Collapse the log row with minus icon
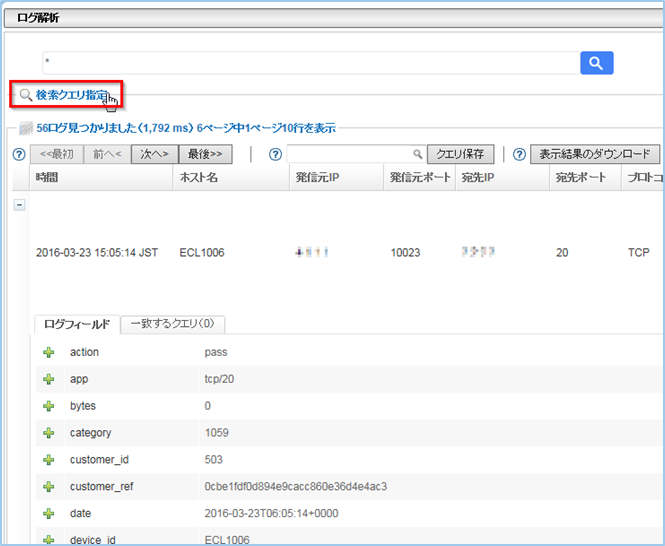 (19, 204)
